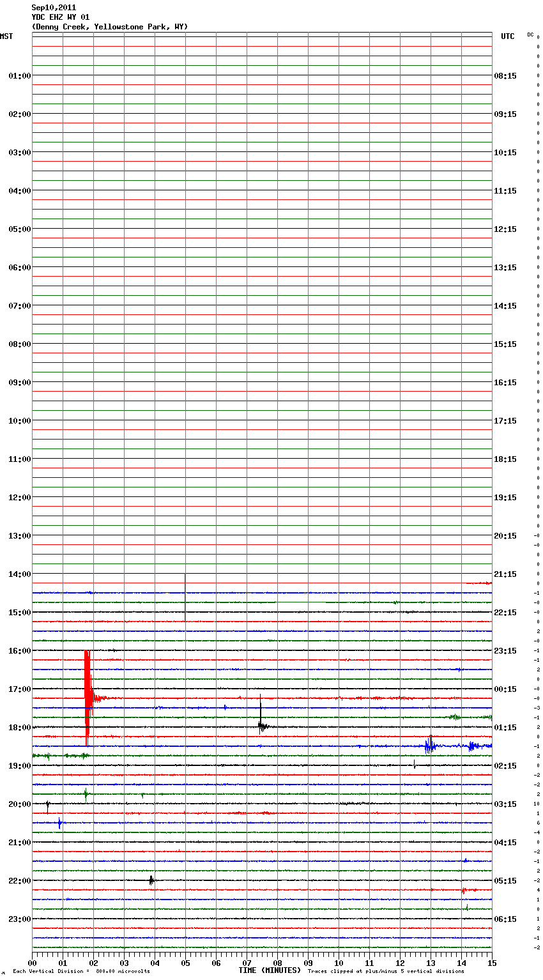
Task: Click minute 08 on the bottom axis
Action: pos(277,963)
